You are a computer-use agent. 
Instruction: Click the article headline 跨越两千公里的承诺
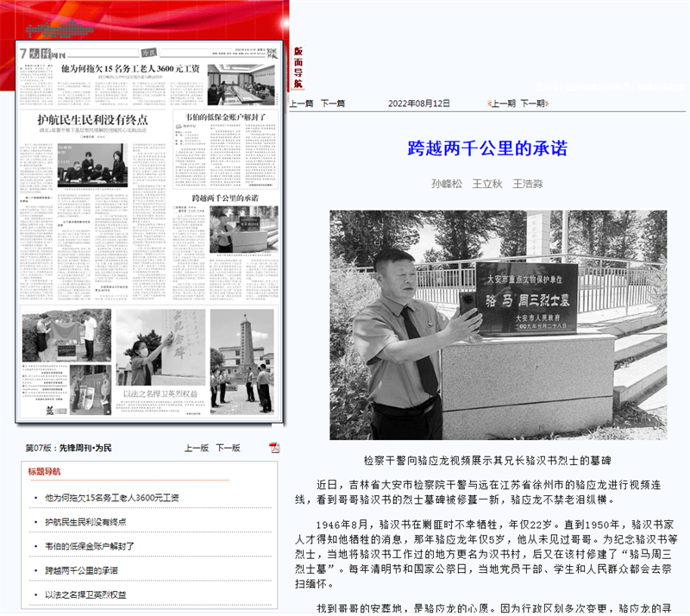tap(487, 148)
